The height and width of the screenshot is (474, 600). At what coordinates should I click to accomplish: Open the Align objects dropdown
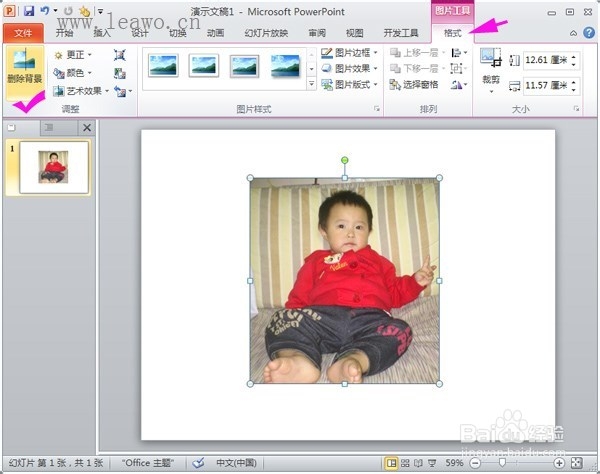pos(459,52)
